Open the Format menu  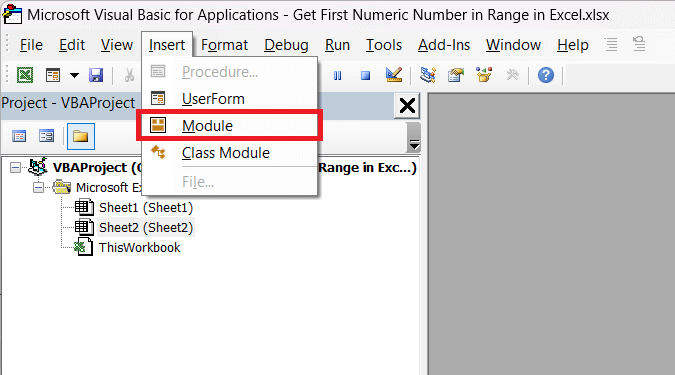tap(224, 45)
